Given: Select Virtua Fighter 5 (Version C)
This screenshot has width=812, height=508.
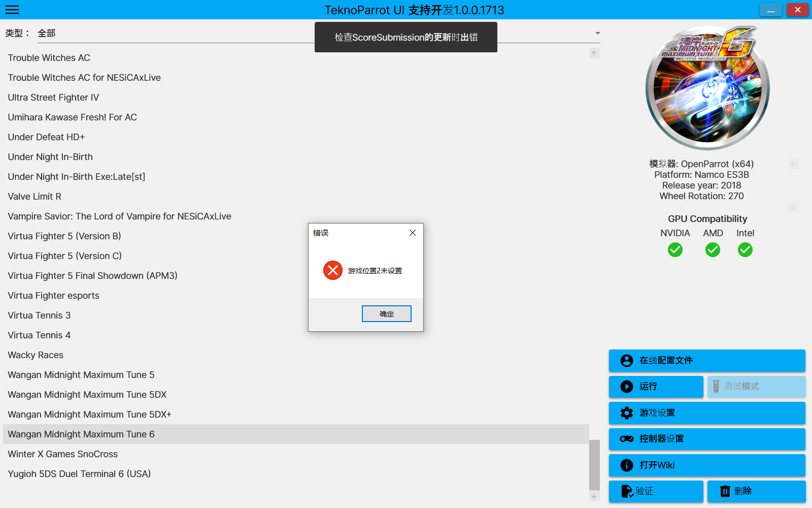Looking at the screenshot, I should point(296,256).
